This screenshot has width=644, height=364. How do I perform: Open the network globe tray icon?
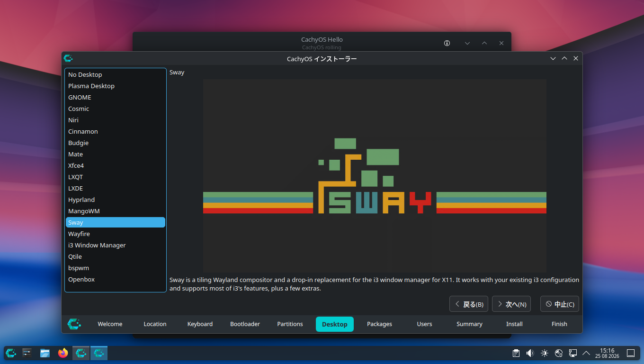click(559, 353)
